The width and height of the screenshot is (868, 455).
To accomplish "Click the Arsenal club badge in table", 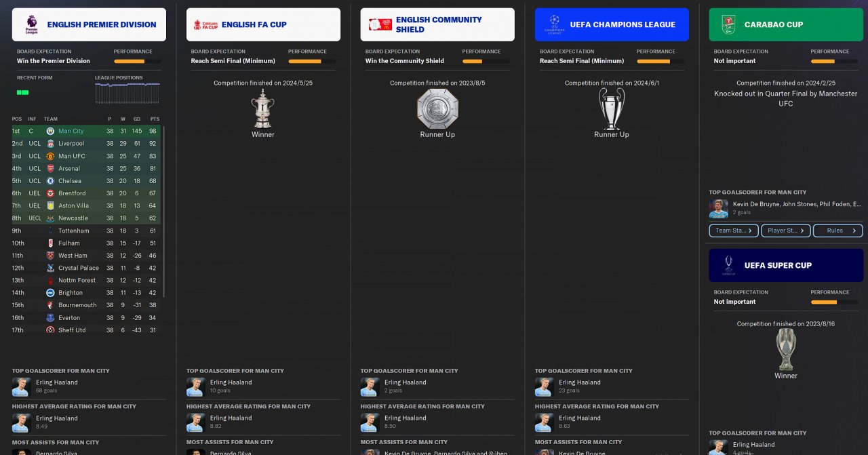I will pos(50,168).
